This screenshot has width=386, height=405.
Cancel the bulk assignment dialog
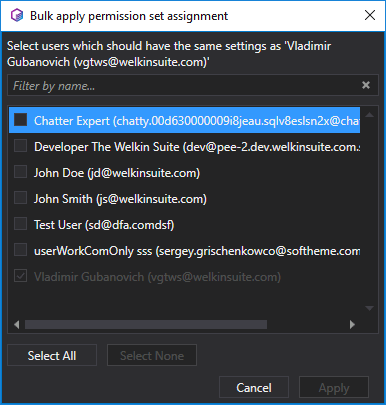pos(254,387)
